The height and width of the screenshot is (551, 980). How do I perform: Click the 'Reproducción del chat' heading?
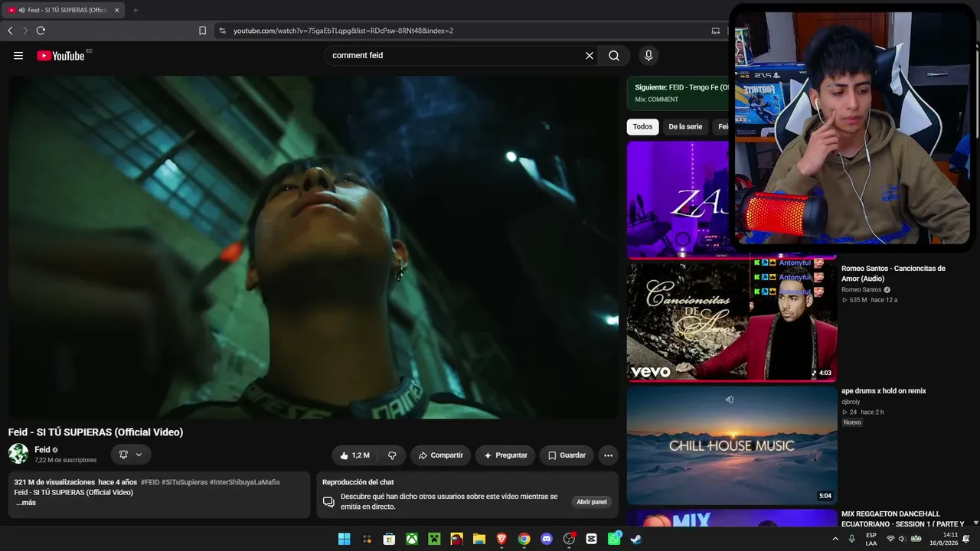click(358, 482)
